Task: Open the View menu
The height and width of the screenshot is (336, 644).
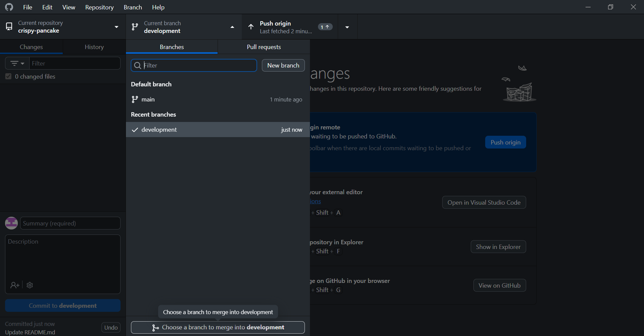Action: [x=69, y=7]
